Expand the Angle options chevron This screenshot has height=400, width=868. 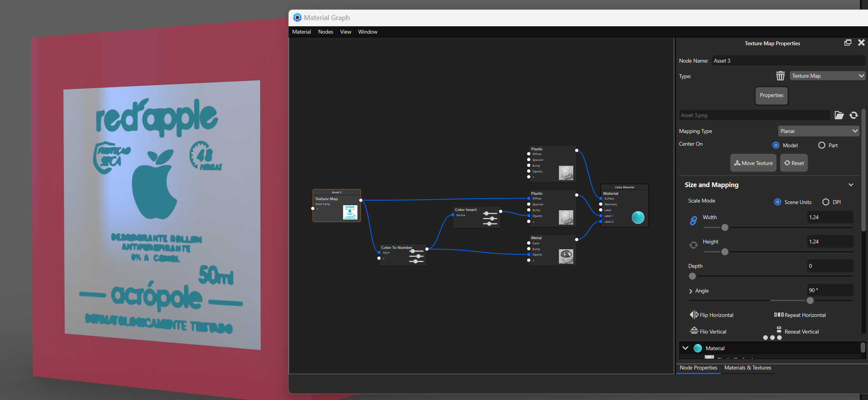(x=690, y=291)
